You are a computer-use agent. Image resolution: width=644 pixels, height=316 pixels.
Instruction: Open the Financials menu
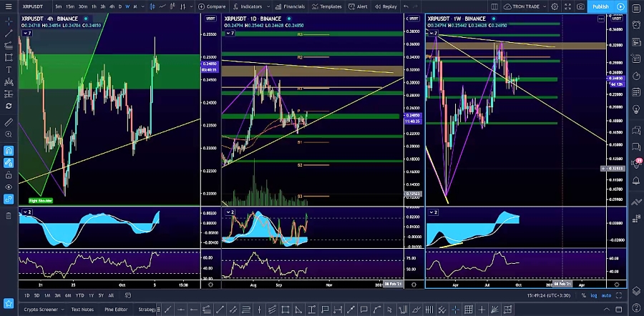point(291,6)
